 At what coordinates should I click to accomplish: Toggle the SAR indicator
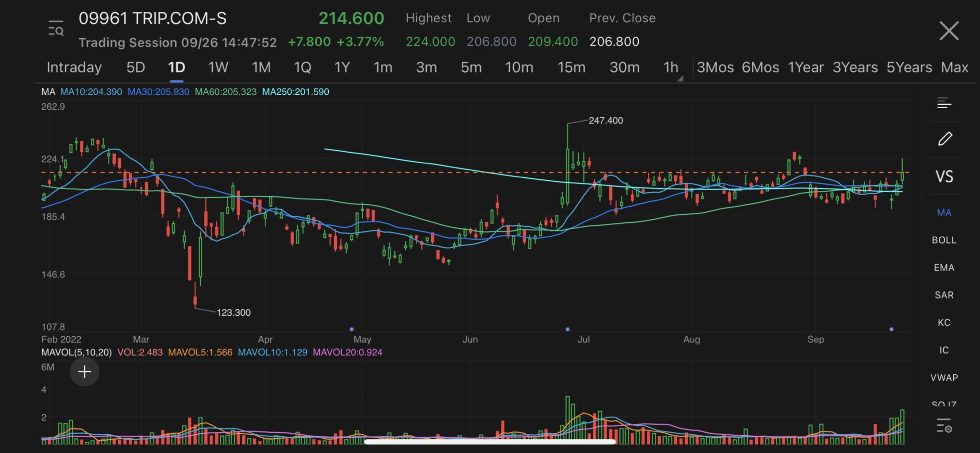click(x=944, y=295)
